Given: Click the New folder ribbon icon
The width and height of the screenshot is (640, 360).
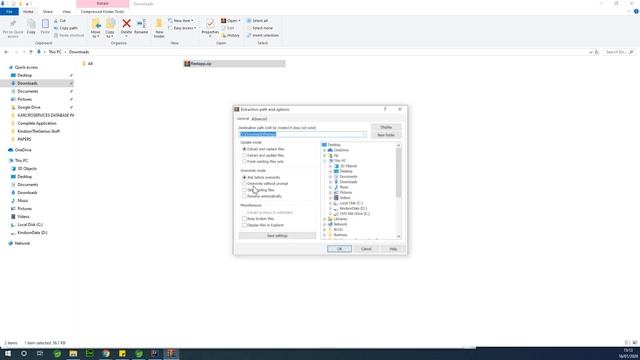Looking at the screenshot, I should pyautogui.click(x=159, y=24).
